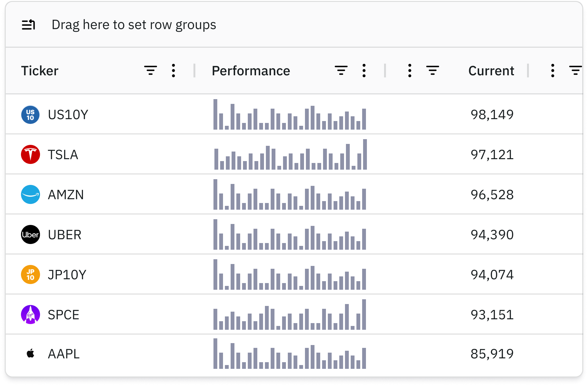Select the TSLA performance sparkline chart
The image size is (588, 386).
(290, 155)
